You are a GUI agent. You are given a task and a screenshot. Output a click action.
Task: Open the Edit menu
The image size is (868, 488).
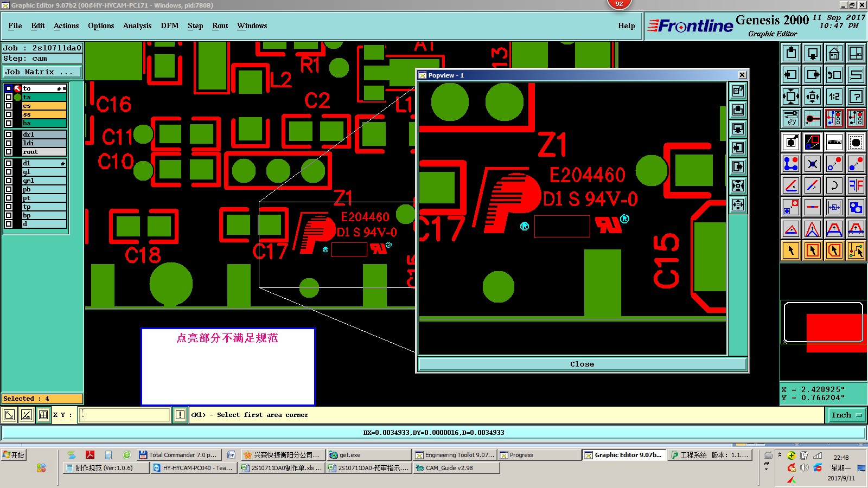coord(38,25)
